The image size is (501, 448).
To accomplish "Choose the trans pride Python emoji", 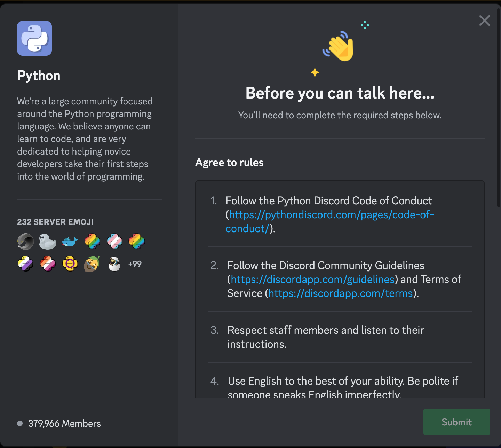I will pyautogui.click(x=114, y=241).
